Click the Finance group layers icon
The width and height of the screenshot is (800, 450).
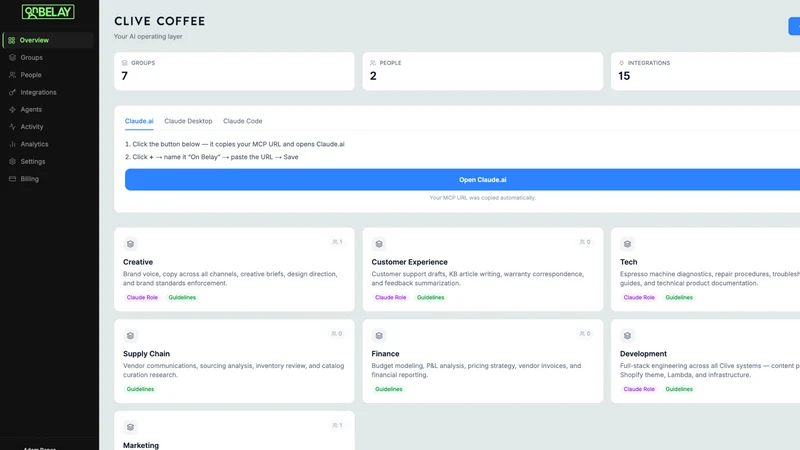[379, 336]
